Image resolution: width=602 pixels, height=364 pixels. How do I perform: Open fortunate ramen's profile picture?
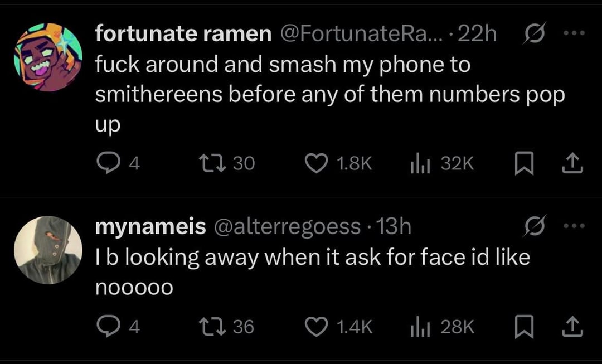point(48,57)
